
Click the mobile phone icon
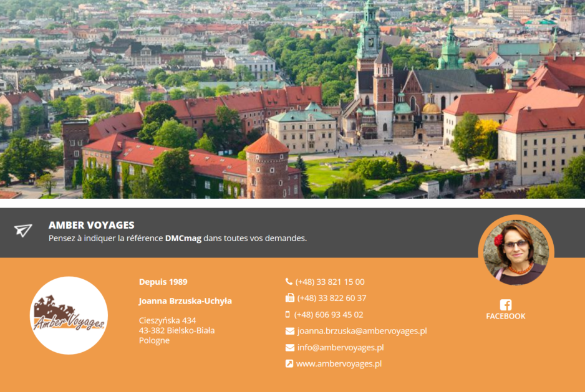(x=288, y=315)
